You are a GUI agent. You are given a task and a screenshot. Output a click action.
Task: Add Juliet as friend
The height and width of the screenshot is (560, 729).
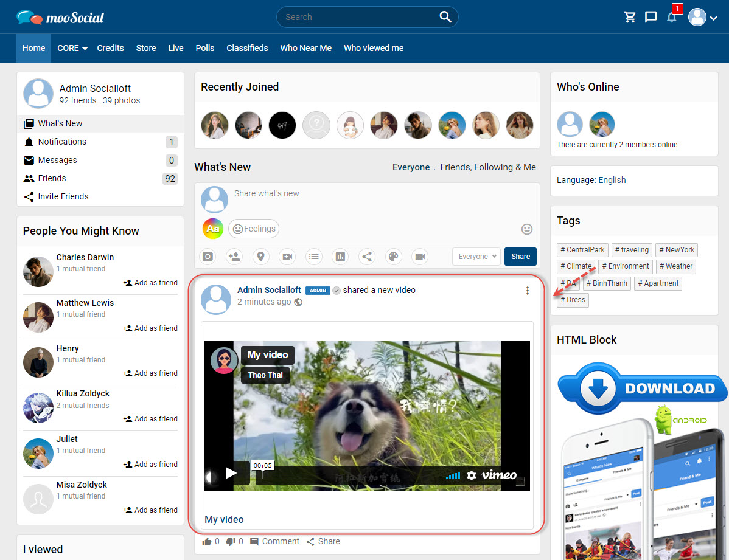pyautogui.click(x=150, y=465)
